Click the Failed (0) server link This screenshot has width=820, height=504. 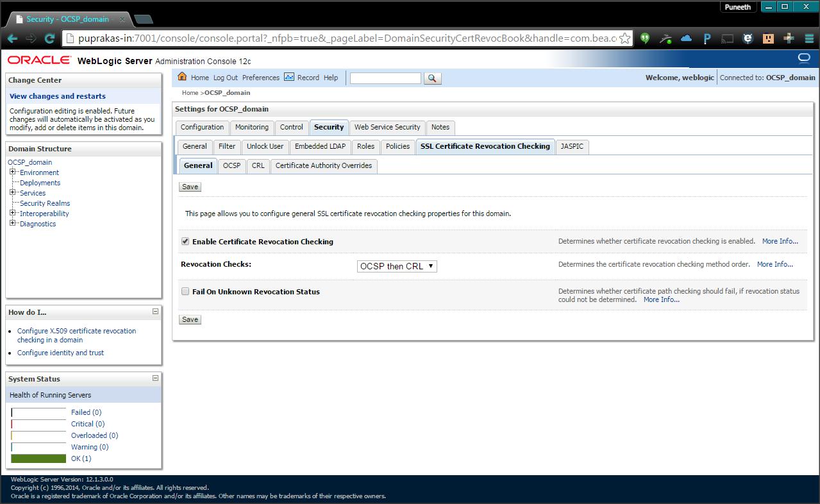point(87,412)
